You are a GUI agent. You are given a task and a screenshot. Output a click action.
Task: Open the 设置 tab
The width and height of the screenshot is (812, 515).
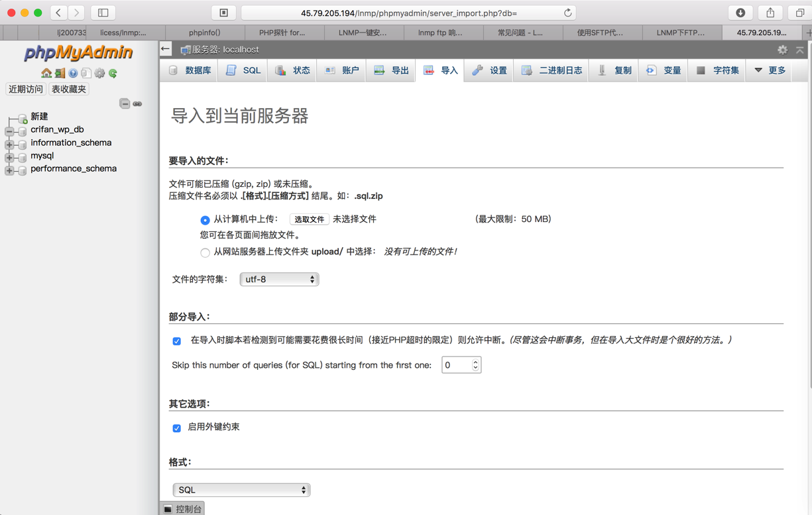[489, 70]
